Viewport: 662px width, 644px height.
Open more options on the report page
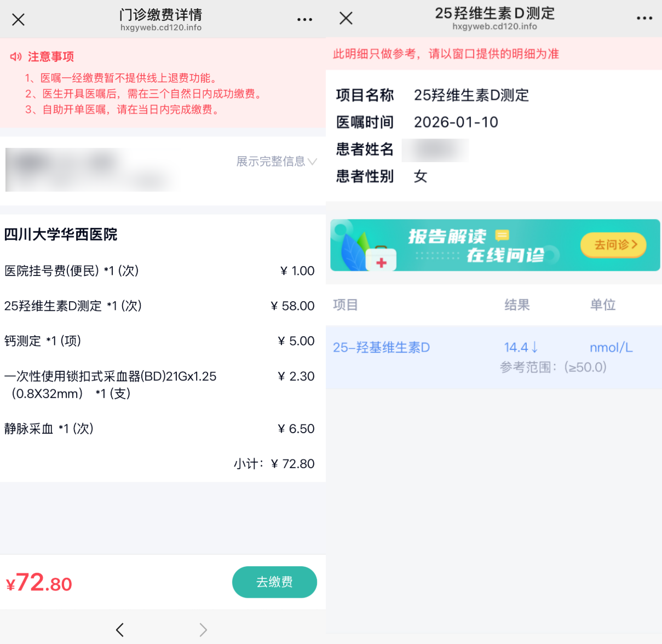pos(644,19)
